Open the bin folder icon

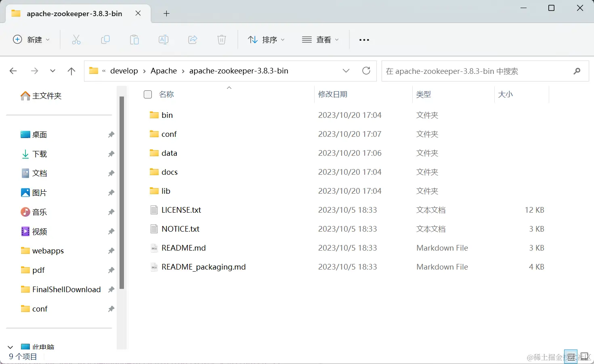tap(154, 115)
